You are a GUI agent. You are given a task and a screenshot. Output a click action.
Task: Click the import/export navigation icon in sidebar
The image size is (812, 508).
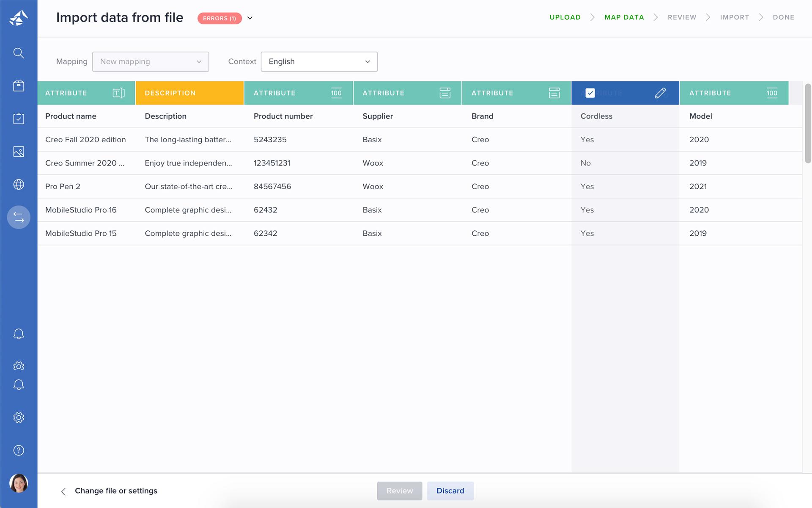(x=18, y=217)
